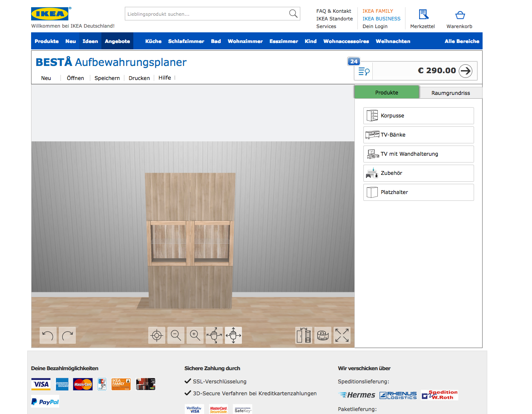The image size is (532, 414).
Task: Click the Spedition W.Roth logo
Action: [440, 395]
